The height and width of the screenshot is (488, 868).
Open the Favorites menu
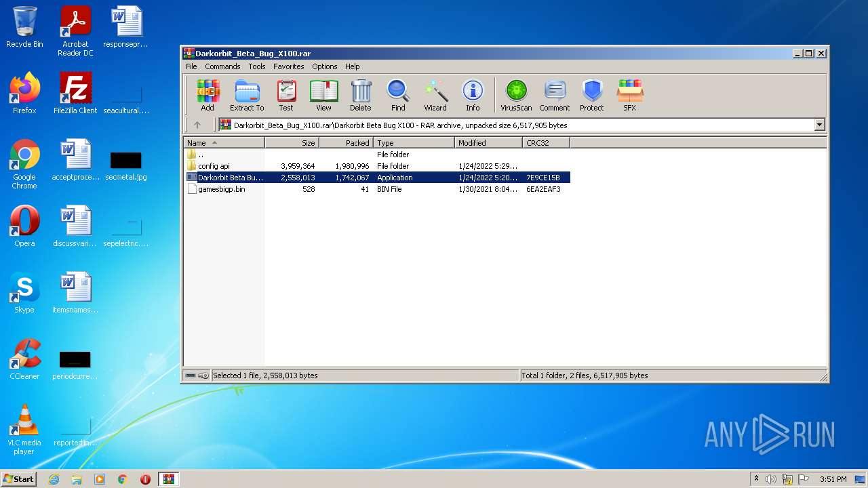pyautogui.click(x=289, y=66)
